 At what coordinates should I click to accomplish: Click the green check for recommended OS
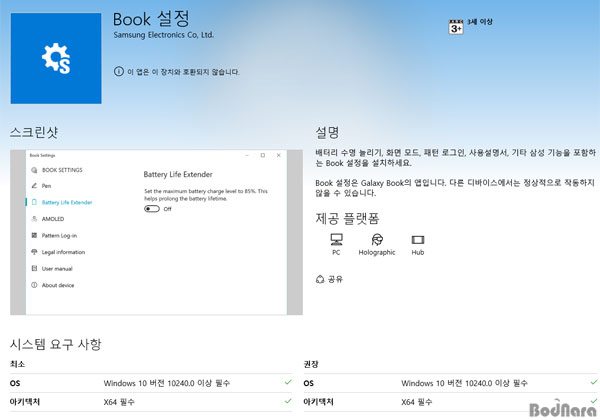coord(593,382)
